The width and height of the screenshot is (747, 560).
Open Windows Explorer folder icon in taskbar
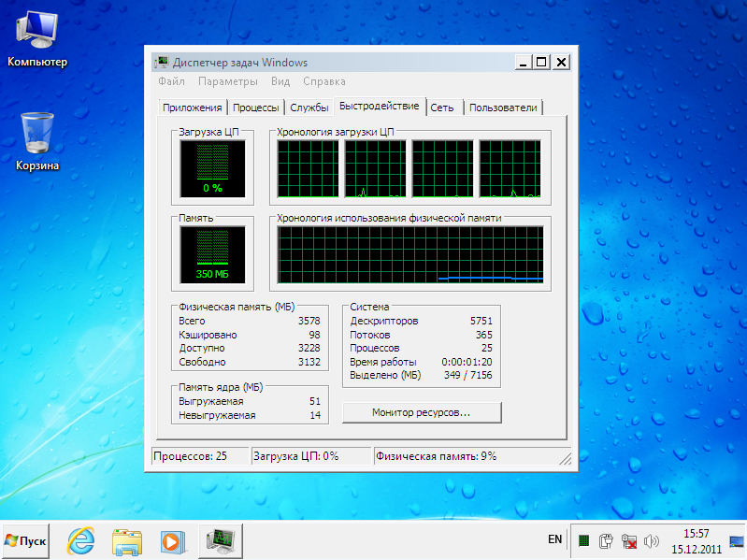click(127, 541)
